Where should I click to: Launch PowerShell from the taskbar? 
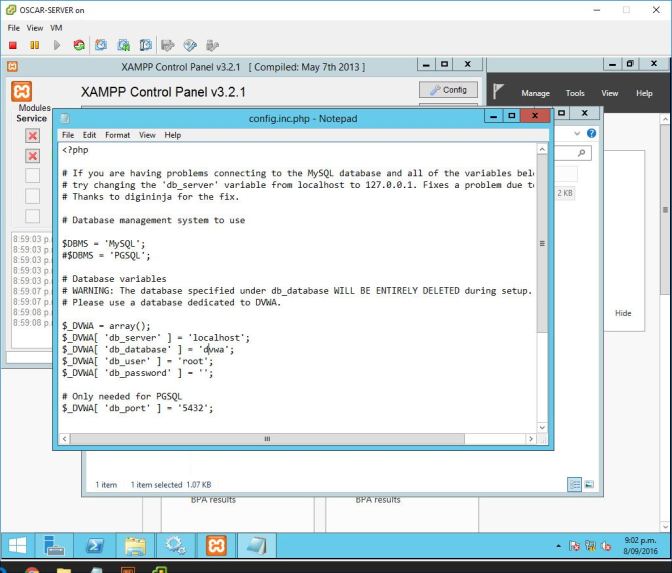click(x=94, y=545)
